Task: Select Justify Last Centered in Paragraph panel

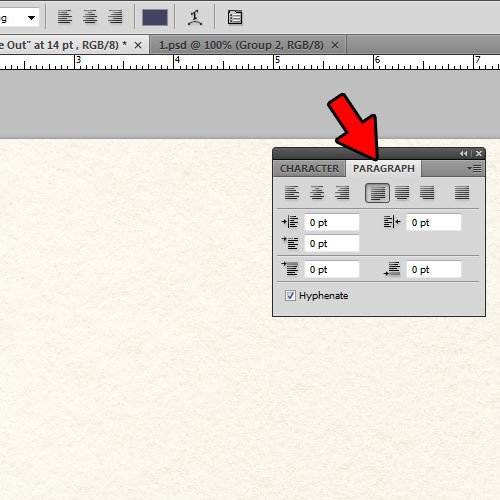Action: (402, 193)
